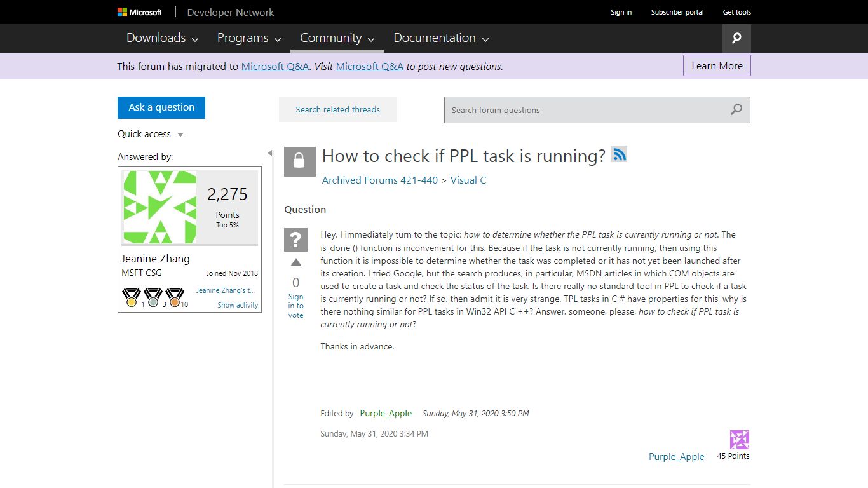Open the Subscriber portal
This screenshot has height=488, width=868.
677,12
